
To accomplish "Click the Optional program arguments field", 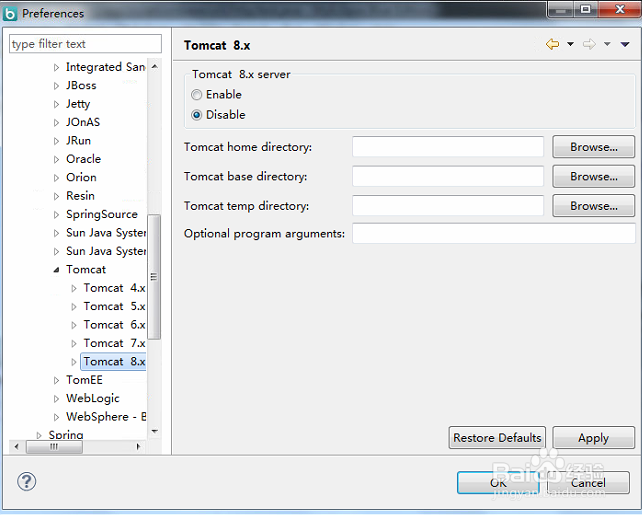I will (x=494, y=233).
